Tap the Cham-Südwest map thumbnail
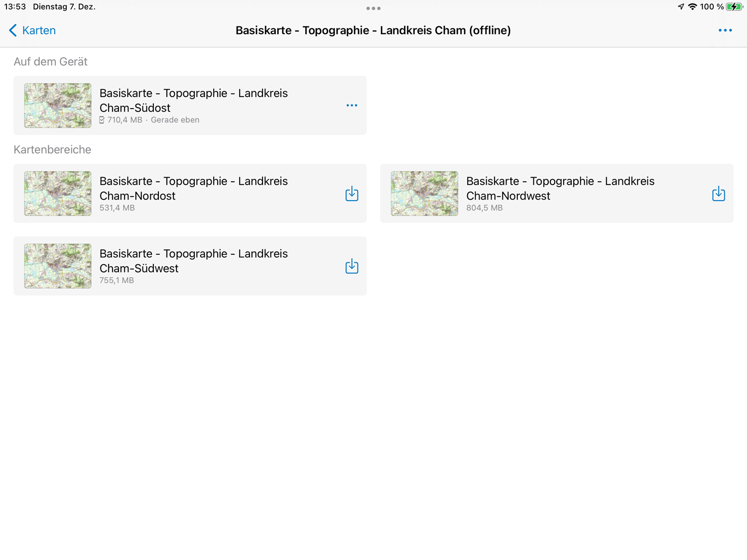The height and width of the screenshot is (560, 747). tap(58, 266)
